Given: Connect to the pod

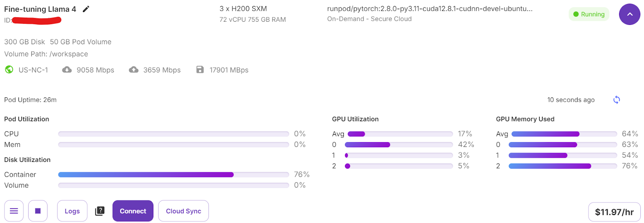Looking at the screenshot, I should click(x=133, y=211).
